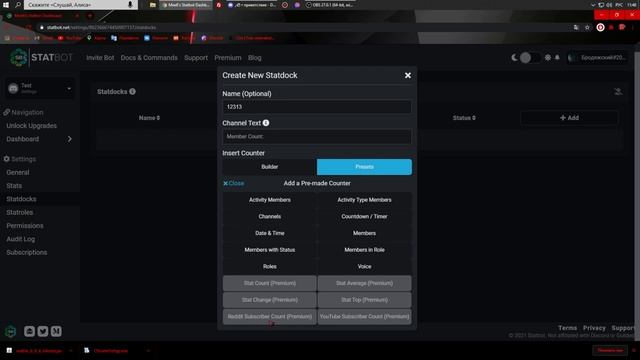The image size is (640, 360).
Task: Click the Statdocks info icon
Action: pyautogui.click(x=132, y=91)
